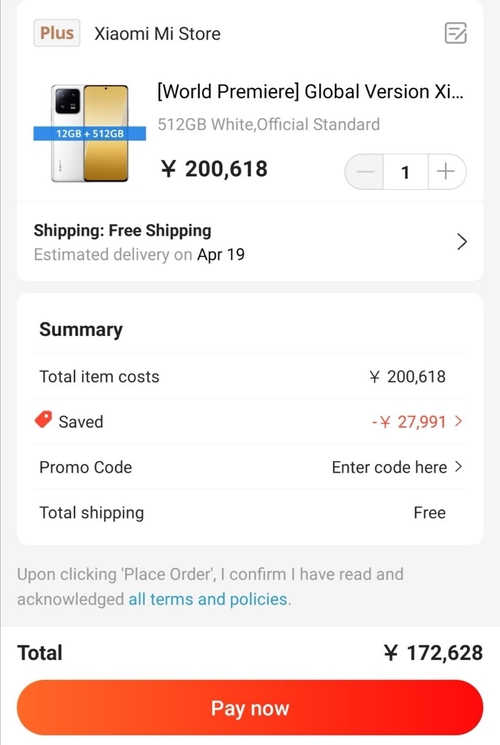Viewport: 500px width, 745px height.
Task: Tap the 12GB + 512GB image label
Action: [x=89, y=134]
